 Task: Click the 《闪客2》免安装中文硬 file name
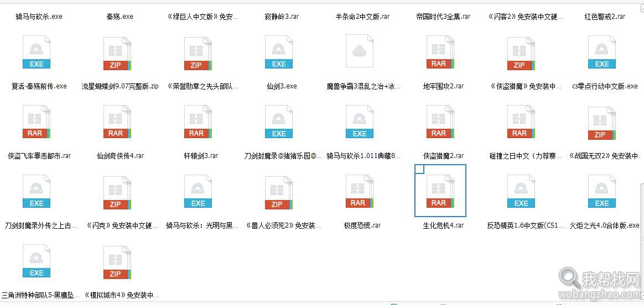tap(526, 17)
